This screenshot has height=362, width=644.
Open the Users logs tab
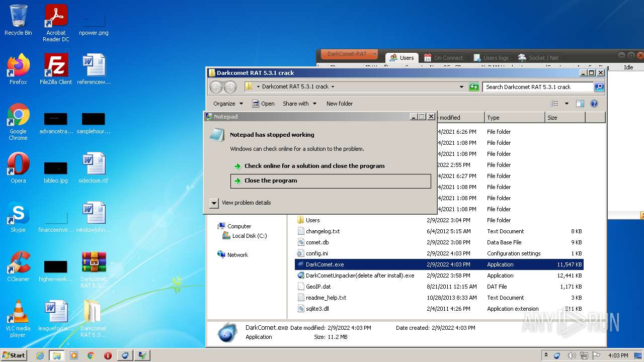click(x=491, y=58)
